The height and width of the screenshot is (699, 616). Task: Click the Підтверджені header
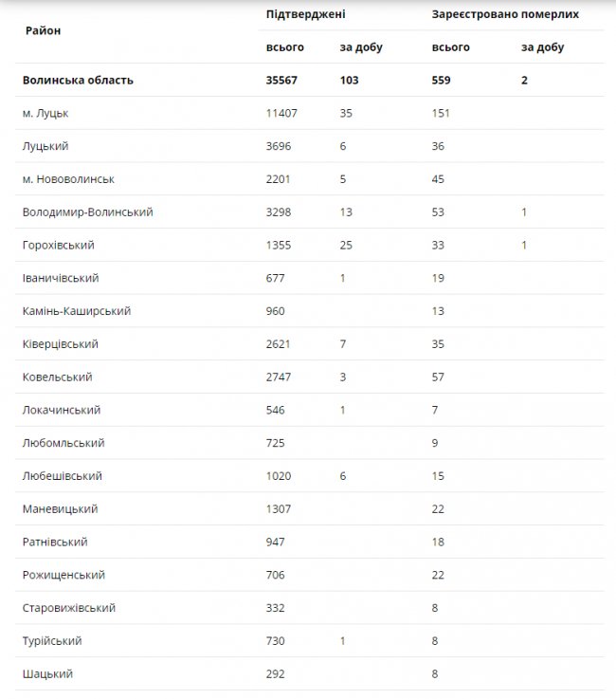[305, 15]
